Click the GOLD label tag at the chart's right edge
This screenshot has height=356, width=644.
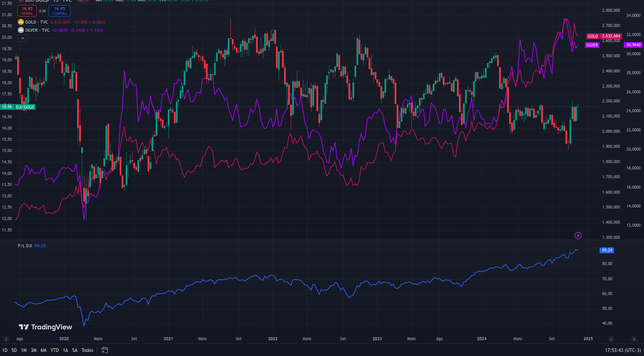point(593,36)
